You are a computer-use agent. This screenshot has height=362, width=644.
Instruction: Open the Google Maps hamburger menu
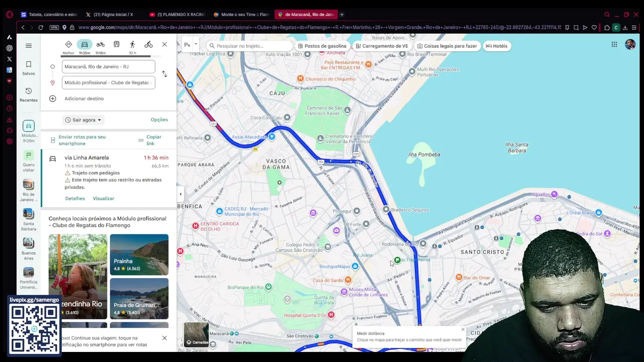(29, 46)
